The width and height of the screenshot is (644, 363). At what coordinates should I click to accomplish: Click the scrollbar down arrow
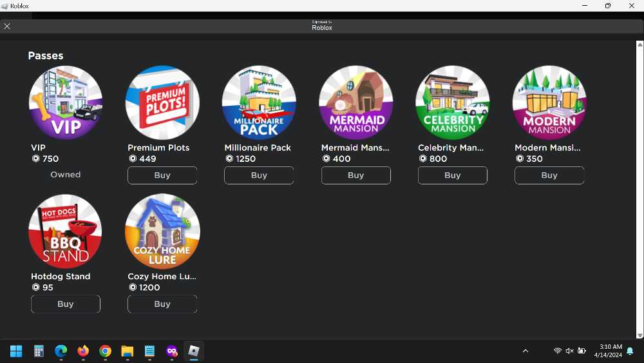640,335
